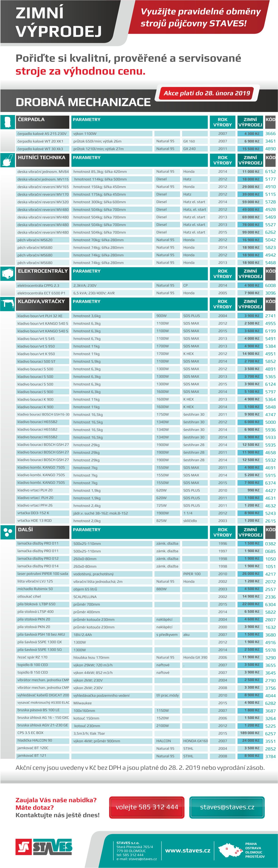Click 'hladička HALCON 90' row name
The width and height of the screenshot is (278, 868).
point(35,741)
